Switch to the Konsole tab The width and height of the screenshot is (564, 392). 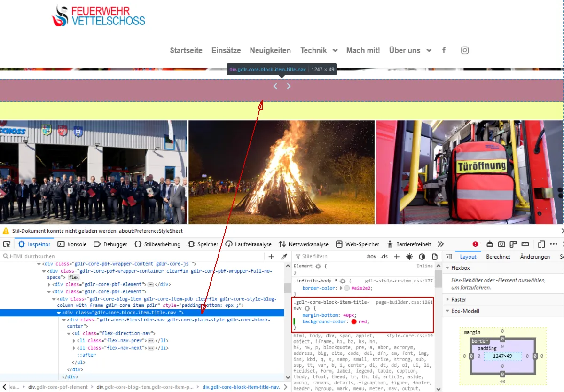72,244
